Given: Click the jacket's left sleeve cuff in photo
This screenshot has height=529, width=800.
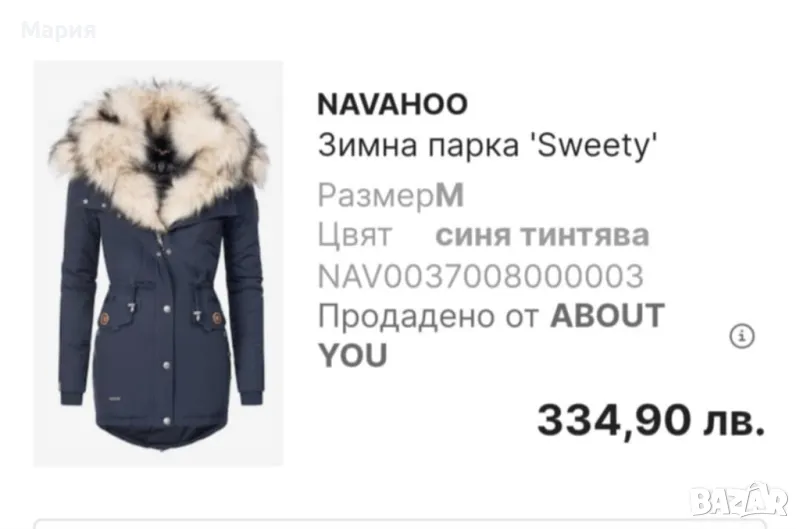Looking at the screenshot, I should click(x=74, y=396).
